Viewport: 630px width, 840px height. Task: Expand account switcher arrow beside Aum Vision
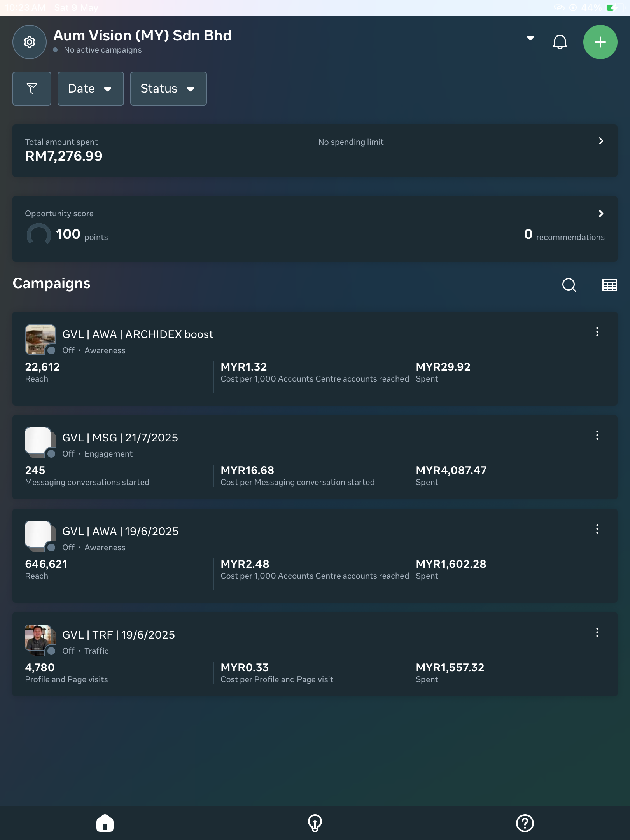[530, 38]
